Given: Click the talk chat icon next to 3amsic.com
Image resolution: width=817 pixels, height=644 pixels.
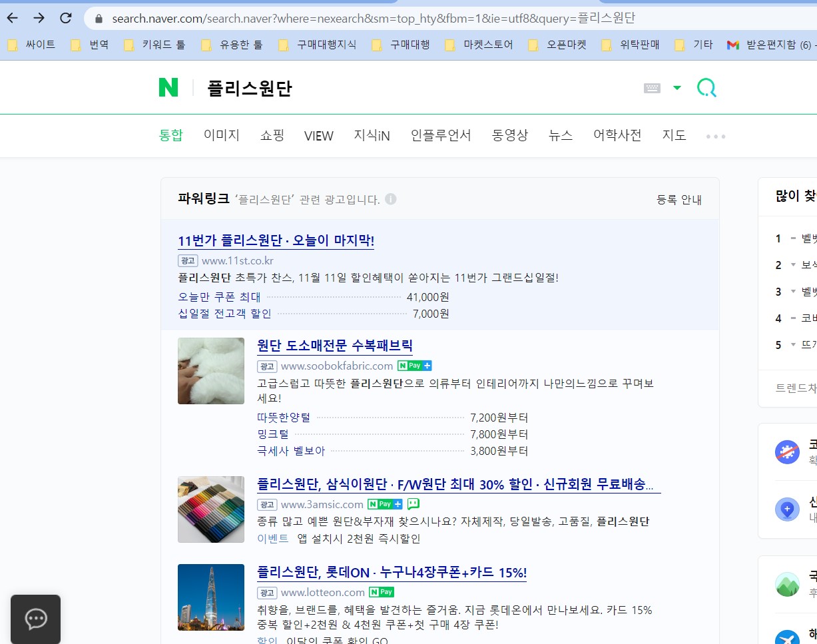Looking at the screenshot, I should pyautogui.click(x=413, y=504).
